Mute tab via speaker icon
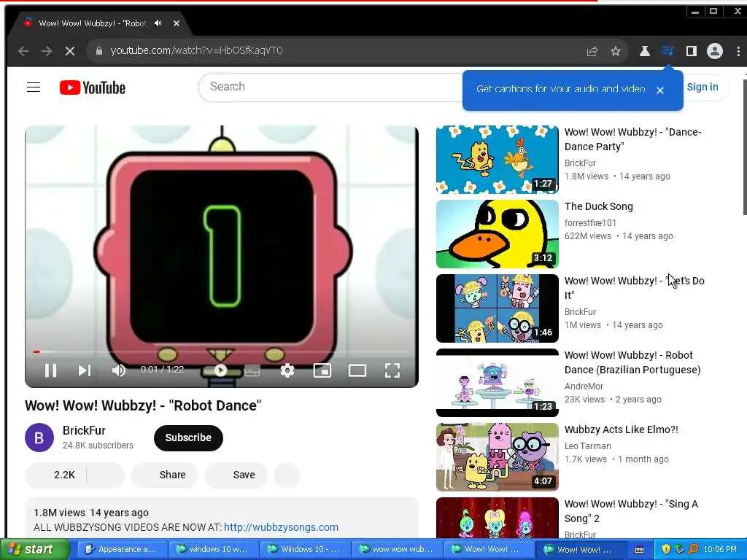 point(158,23)
